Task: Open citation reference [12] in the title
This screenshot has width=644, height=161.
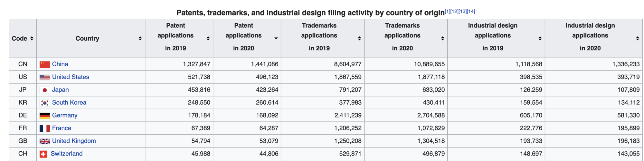Action: [x=454, y=12]
